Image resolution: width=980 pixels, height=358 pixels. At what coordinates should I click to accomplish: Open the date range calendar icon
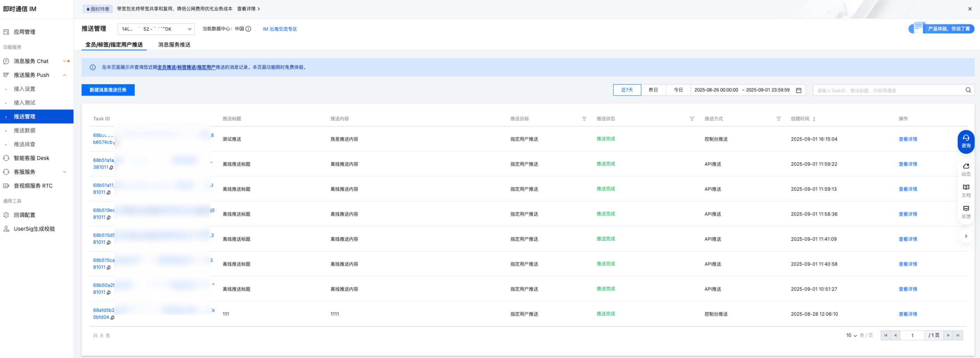(798, 90)
